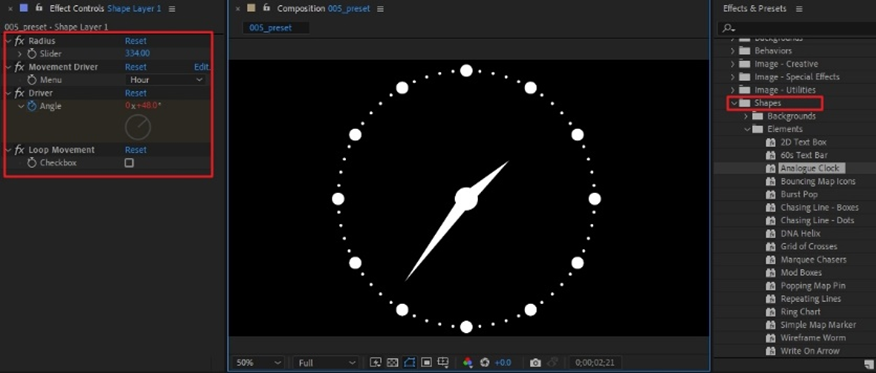Collapse the Shapes folder

pos(734,103)
